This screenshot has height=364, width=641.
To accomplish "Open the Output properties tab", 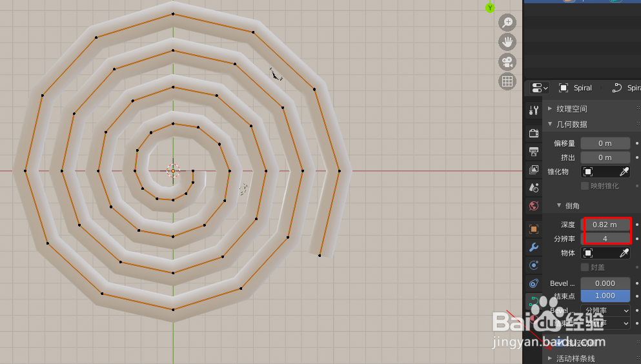I will click(533, 152).
